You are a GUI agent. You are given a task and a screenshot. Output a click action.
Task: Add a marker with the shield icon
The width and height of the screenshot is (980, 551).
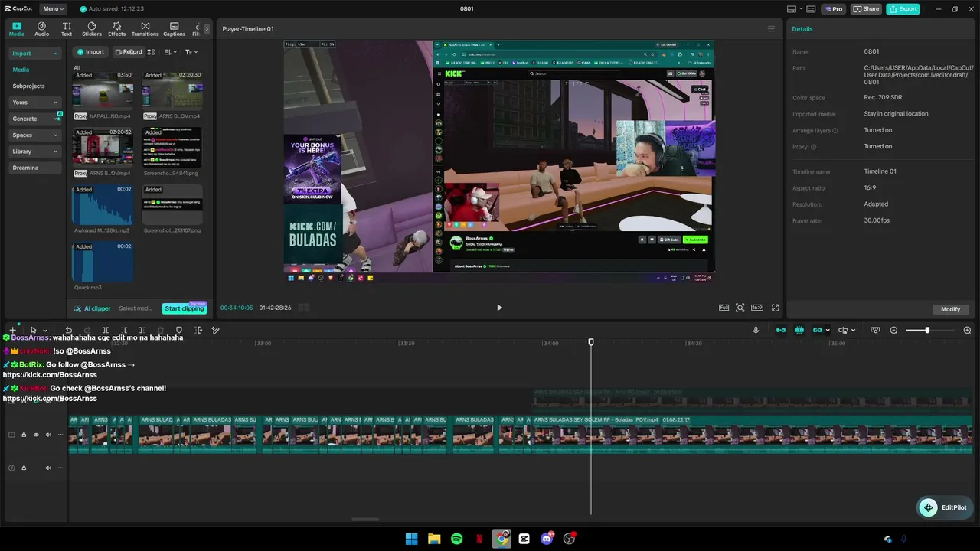point(179,330)
